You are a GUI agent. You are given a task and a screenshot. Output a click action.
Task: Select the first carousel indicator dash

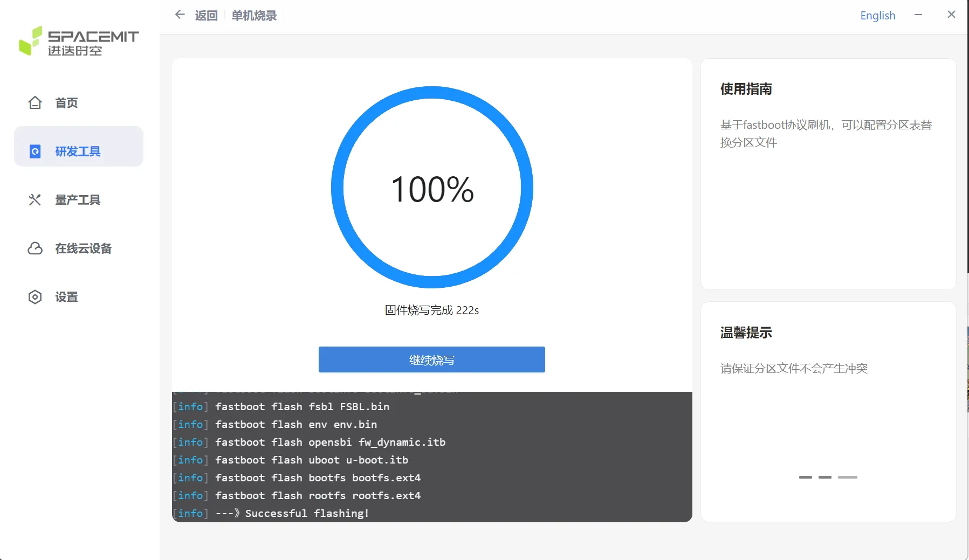[x=806, y=477]
